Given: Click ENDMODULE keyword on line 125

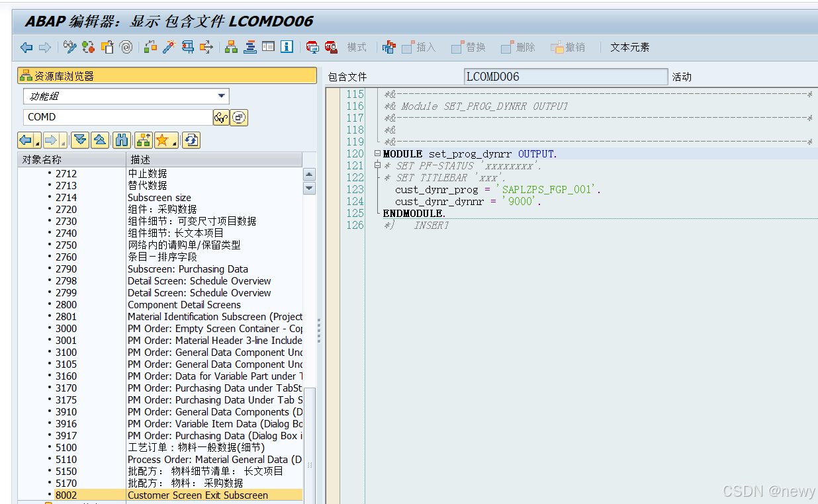Looking at the screenshot, I should [x=413, y=213].
